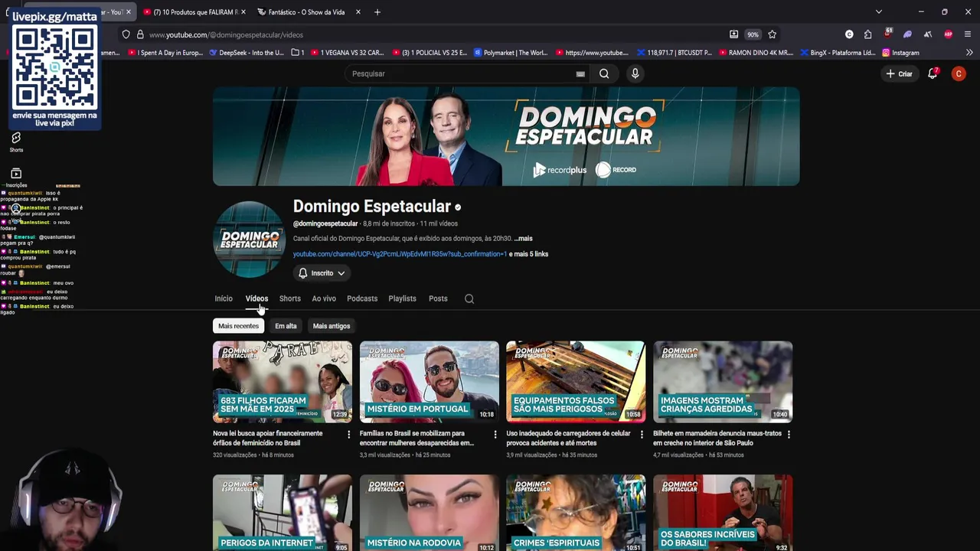Open the Polymarket bookmark
The image size is (980, 551).
[511, 53]
